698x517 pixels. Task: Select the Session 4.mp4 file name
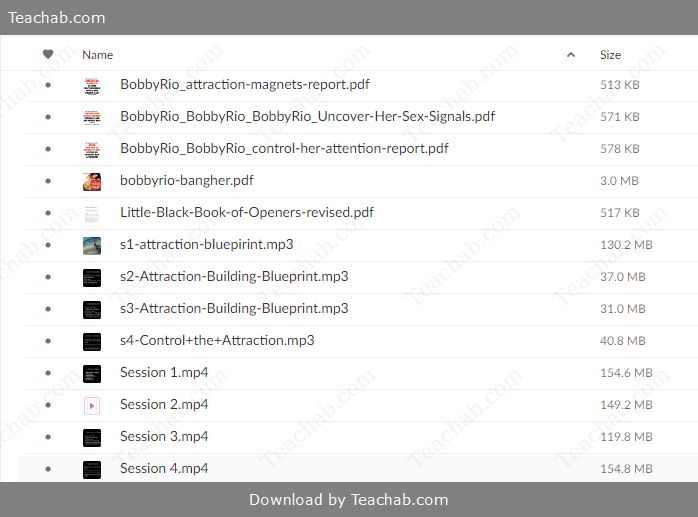click(164, 469)
